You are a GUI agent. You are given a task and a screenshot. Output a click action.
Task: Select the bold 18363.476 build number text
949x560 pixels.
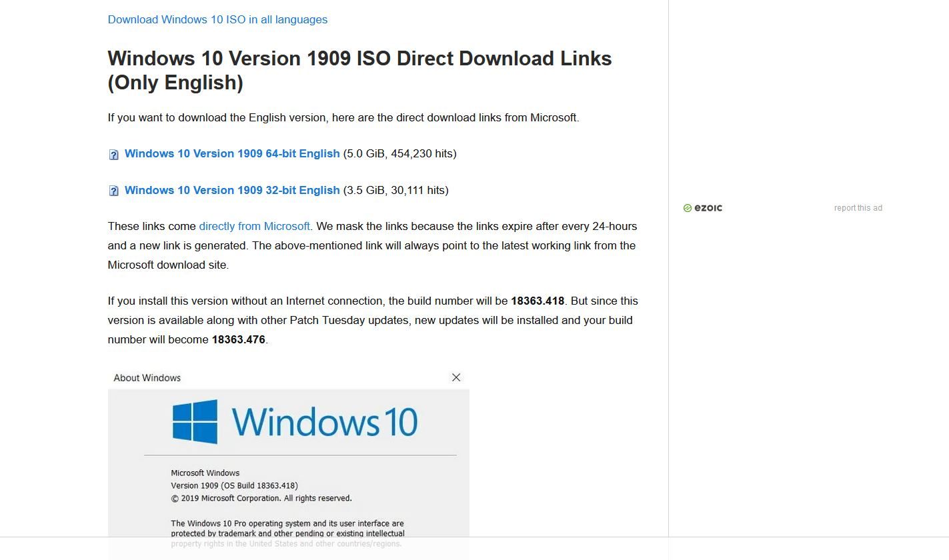point(237,339)
